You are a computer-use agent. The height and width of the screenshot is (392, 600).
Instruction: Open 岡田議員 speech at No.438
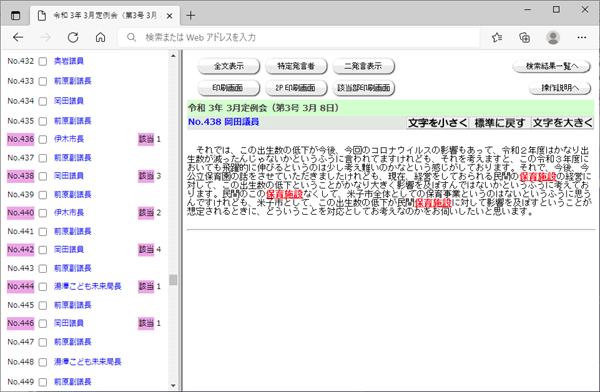click(68, 176)
